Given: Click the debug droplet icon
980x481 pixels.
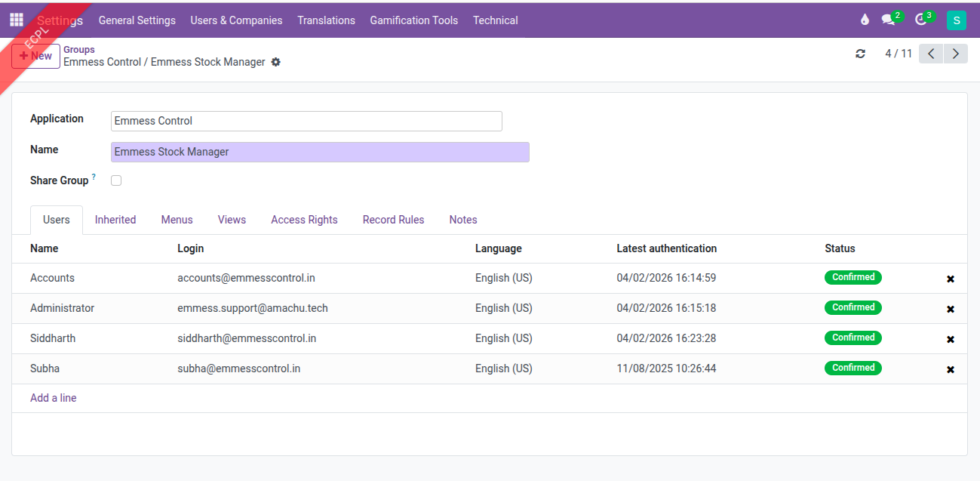Looking at the screenshot, I should pos(865,20).
